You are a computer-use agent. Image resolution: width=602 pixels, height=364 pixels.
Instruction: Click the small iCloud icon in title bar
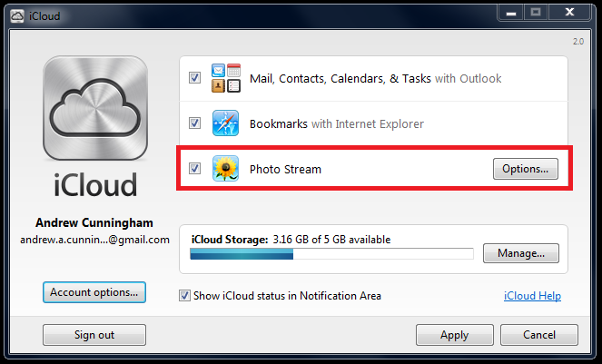pos(17,16)
